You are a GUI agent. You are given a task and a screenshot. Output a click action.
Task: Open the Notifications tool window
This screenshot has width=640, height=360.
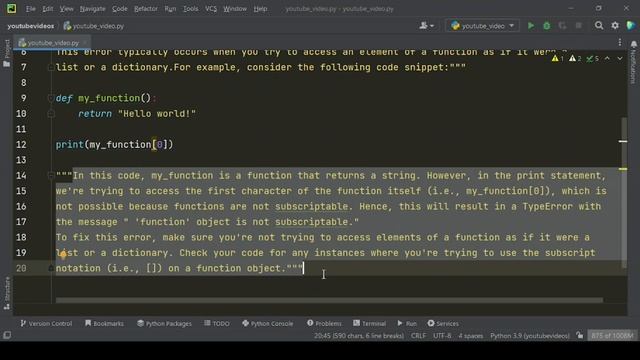[x=633, y=62]
